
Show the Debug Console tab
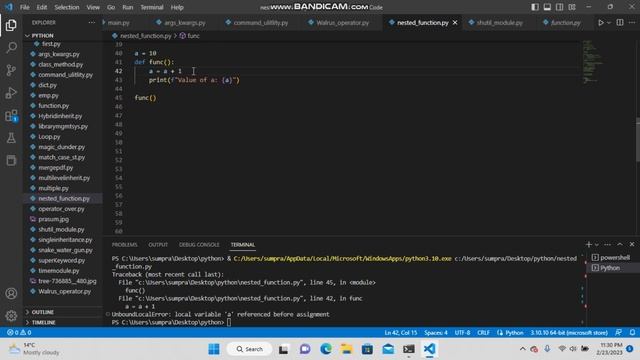(199, 245)
